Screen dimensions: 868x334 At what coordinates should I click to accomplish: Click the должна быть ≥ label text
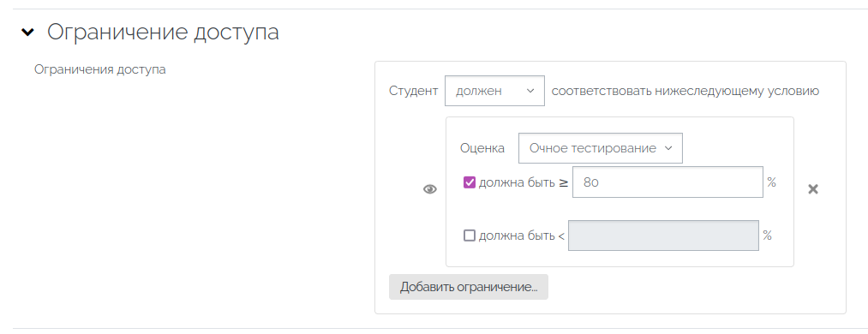coord(524,182)
